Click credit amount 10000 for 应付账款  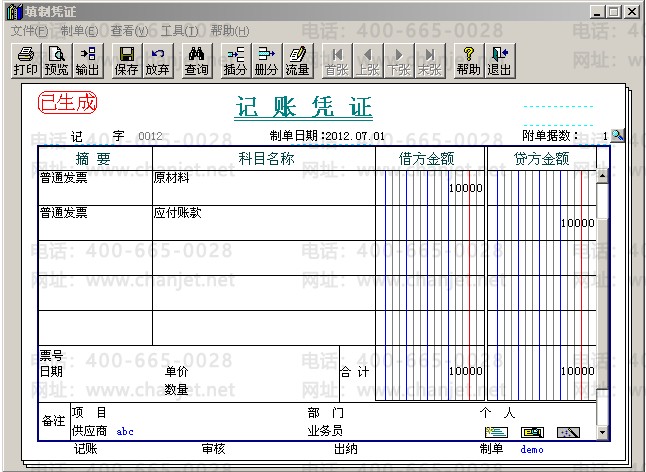(x=578, y=223)
